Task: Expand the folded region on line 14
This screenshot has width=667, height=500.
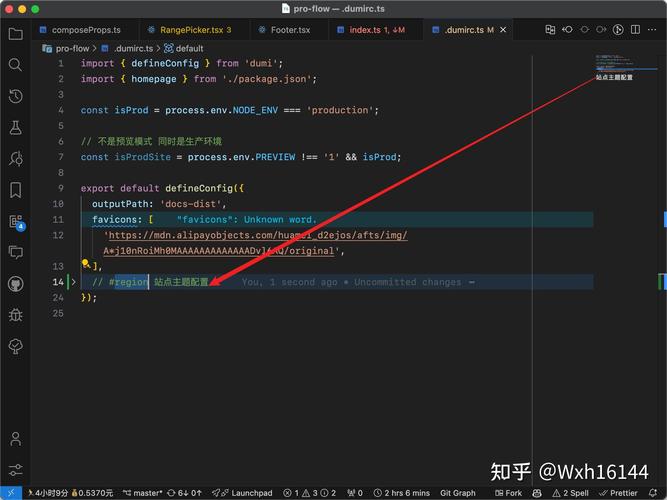Action: [73, 282]
